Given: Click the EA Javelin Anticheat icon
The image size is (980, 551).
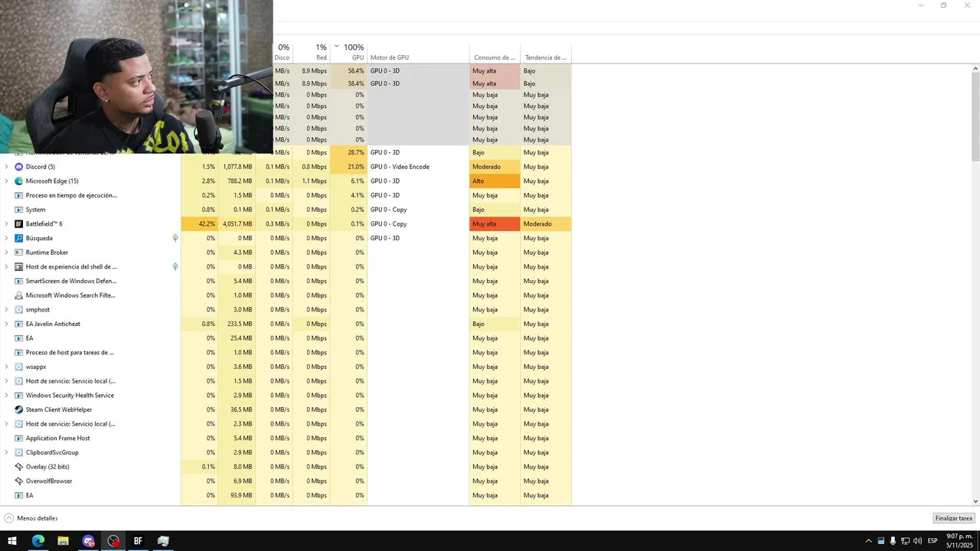Looking at the screenshot, I should click(19, 324).
